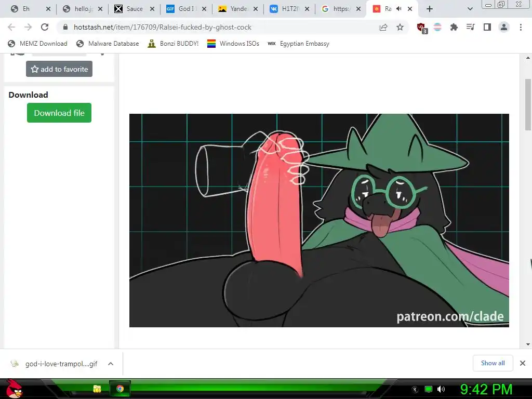Show hidden system tray icons
Viewport: 532px width, 399px height.
click(415, 390)
